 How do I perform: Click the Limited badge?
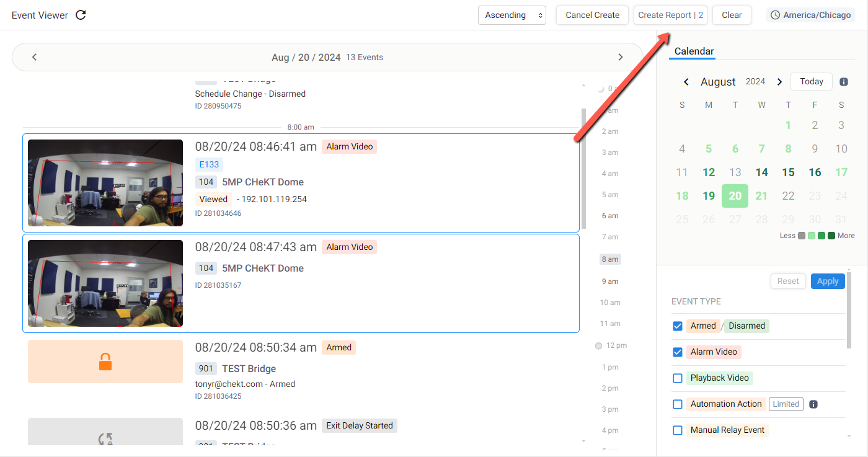coord(786,404)
